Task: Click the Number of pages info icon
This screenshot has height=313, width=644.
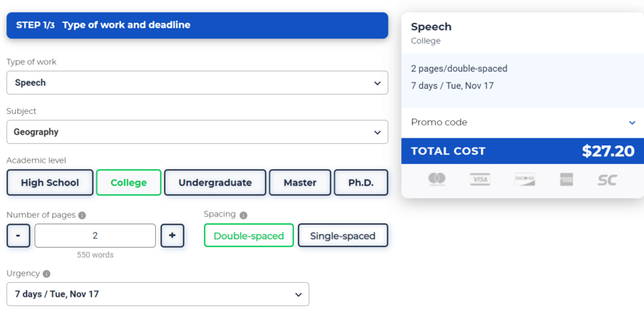Action: tap(82, 215)
